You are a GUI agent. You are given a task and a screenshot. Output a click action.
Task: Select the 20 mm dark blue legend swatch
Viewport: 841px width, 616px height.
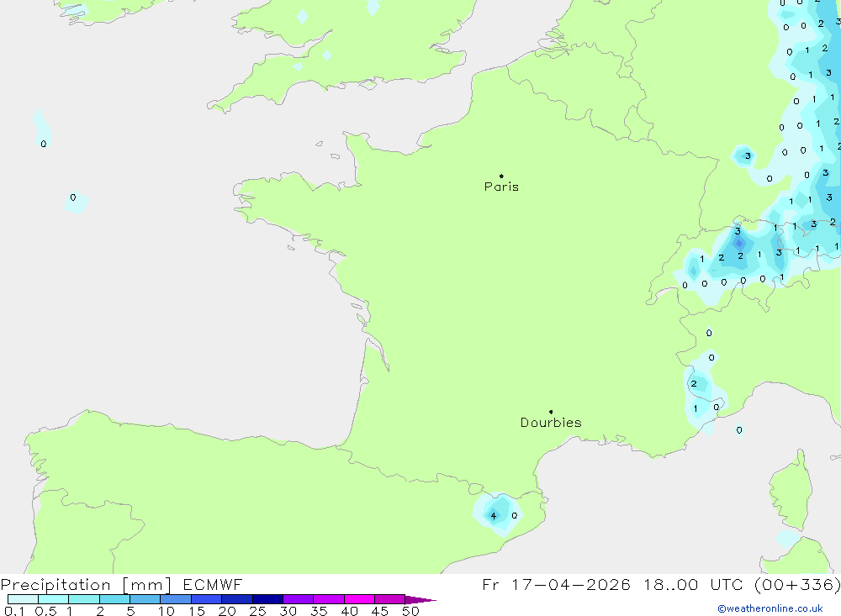(x=236, y=599)
